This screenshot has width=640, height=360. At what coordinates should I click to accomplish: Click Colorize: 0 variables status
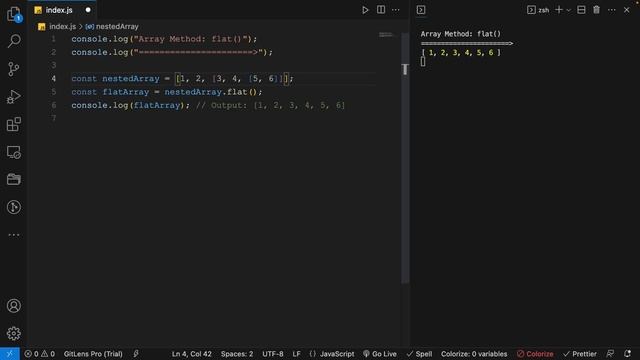(x=474, y=354)
